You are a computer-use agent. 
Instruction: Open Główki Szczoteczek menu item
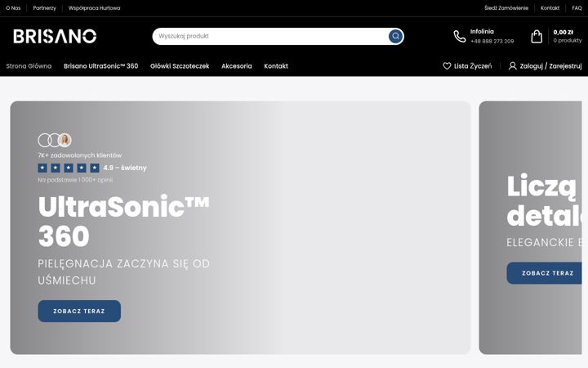click(x=180, y=66)
